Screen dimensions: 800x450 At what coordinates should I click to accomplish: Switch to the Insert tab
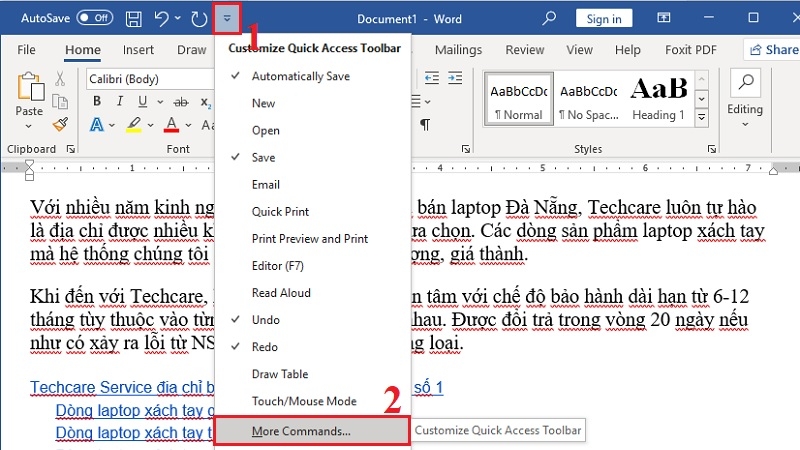[x=138, y=50]
